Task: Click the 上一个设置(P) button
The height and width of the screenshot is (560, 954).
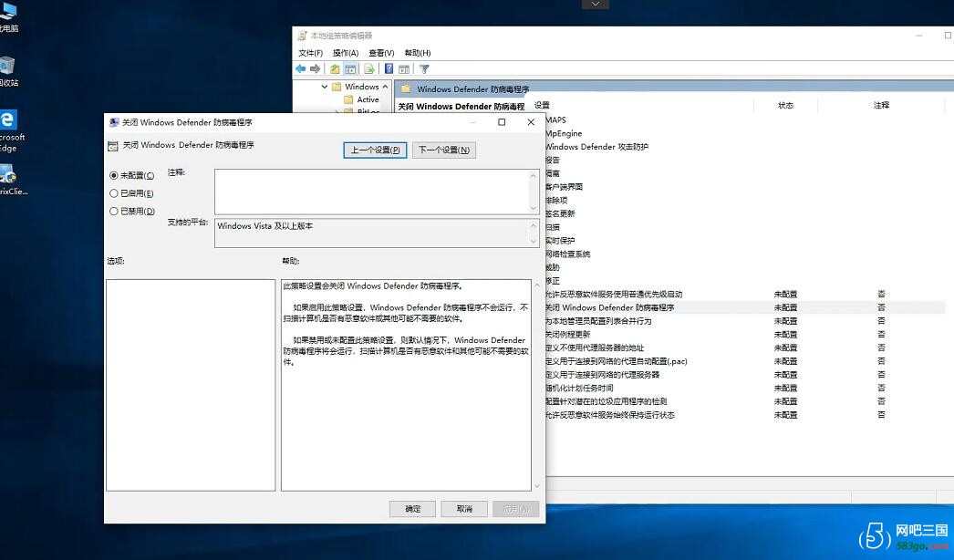Action: pos(375,150)
